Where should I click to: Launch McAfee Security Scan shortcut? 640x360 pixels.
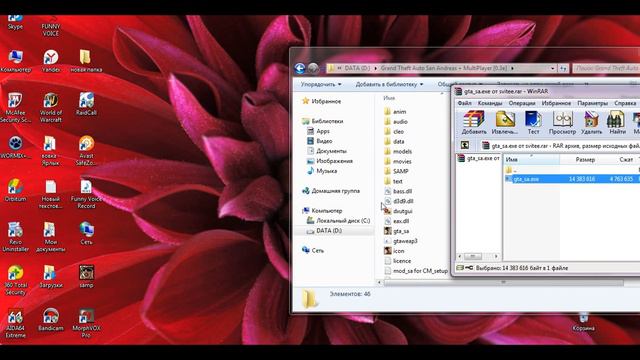click(x=16, y=108)
